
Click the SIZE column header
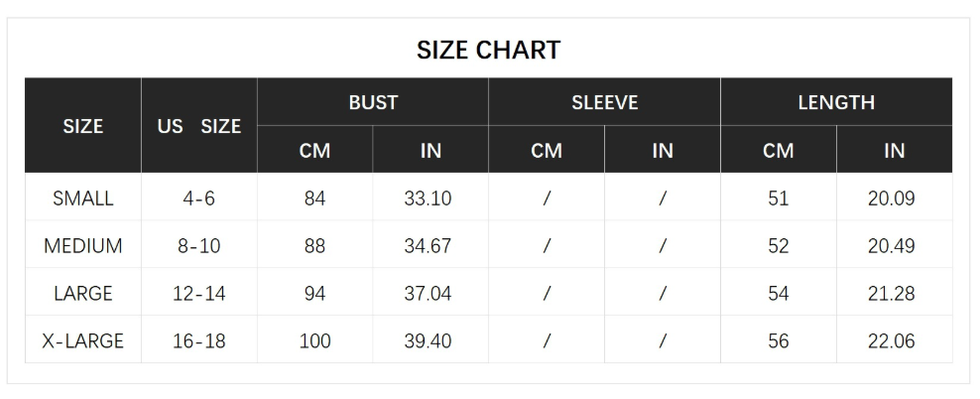pyautogui.click(x=83, y=126)
